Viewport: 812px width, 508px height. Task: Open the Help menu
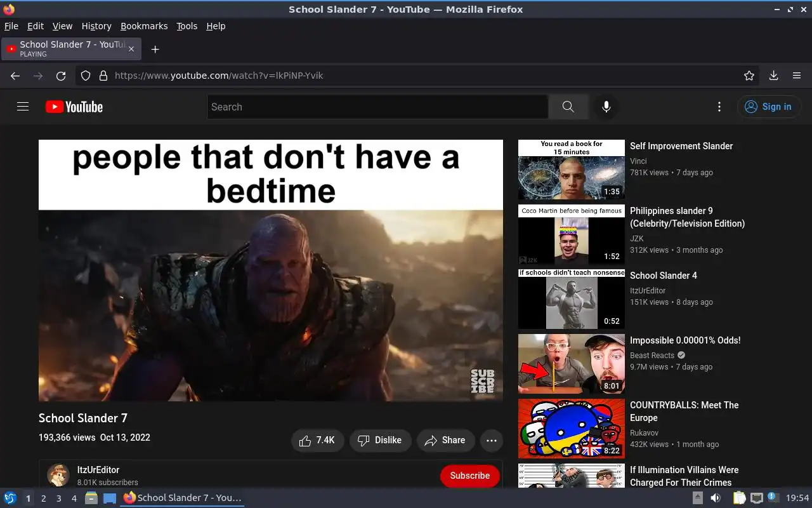(216, 26)
